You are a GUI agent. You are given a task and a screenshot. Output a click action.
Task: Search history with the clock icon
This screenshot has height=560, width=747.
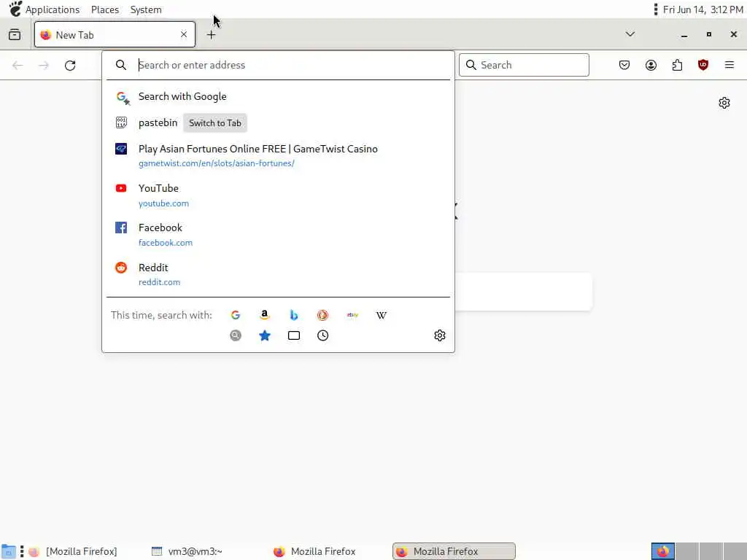coord(322,335)
